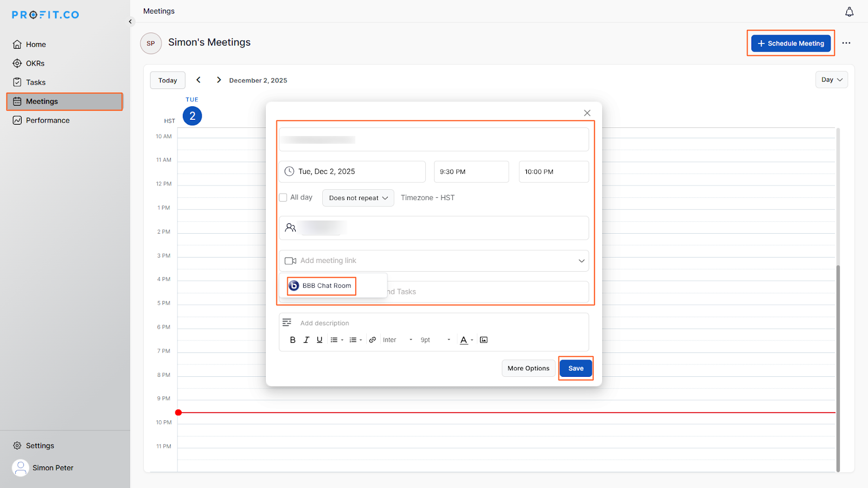Open the notifications bell
The height and width of the screenshot is (488, 868).
849,11
